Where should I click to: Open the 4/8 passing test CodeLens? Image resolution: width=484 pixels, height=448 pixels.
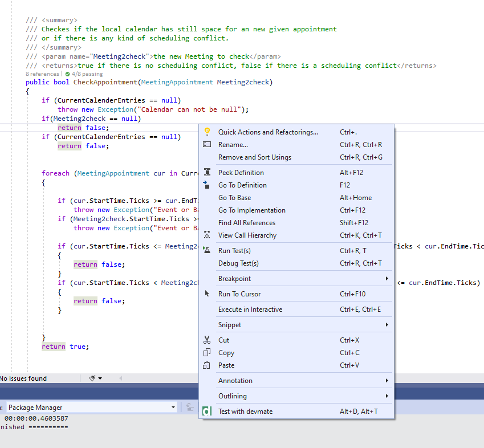coord(84,74)
